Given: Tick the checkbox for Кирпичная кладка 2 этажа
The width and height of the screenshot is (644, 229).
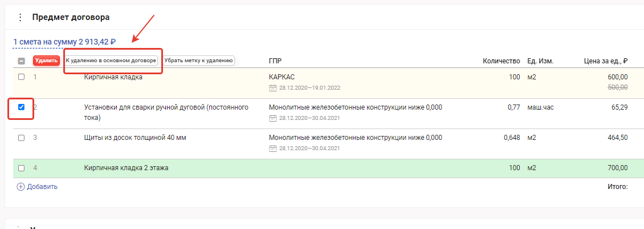Looking at the screenshot, I should click(22, 168).
